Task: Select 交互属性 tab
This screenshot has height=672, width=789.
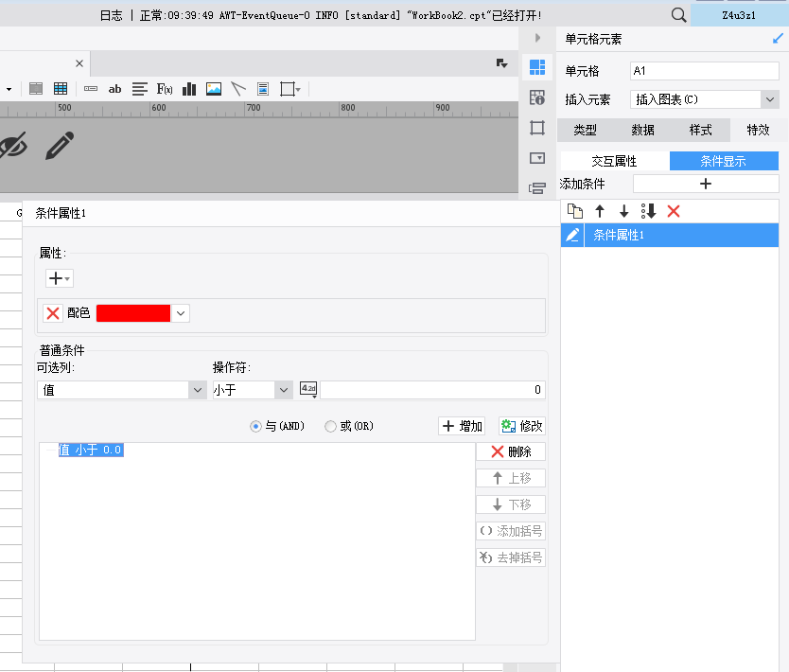Action: (614, 161)
